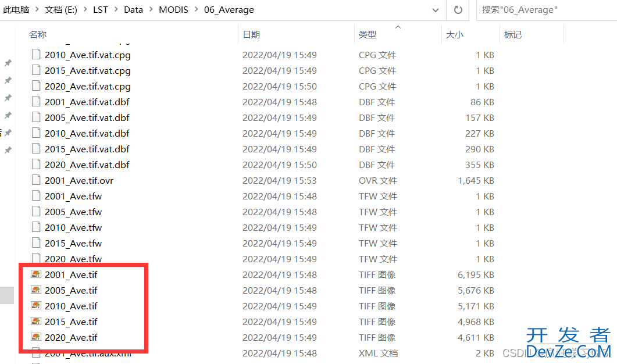Go to 文档 (E:) in the breadcrumb
617x364 pixels.
60,10
